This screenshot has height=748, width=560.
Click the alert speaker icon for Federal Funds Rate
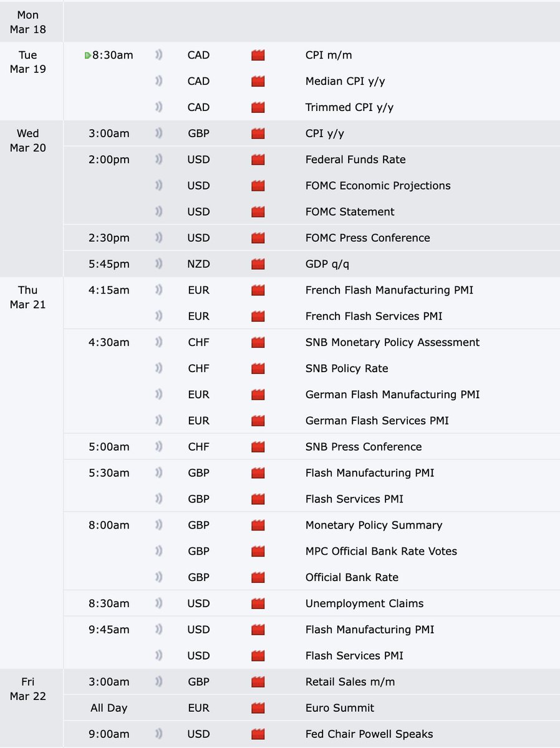(x=159, y=160)
